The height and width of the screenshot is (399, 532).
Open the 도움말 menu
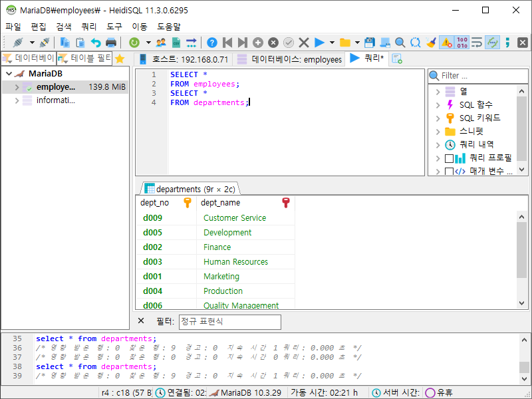[x=169, y=27]
